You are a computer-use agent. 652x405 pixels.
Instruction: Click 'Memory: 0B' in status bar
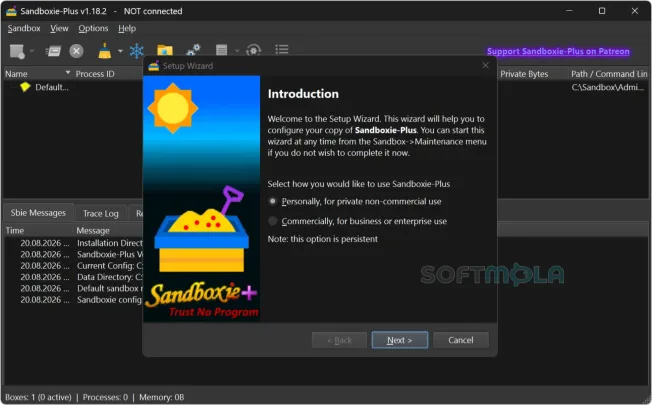click(161, 397)
